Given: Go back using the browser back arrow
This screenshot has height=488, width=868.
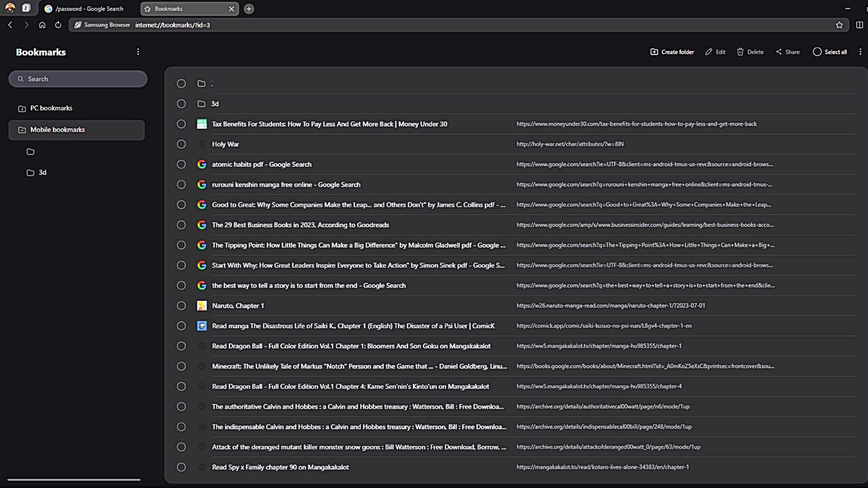Looking at the screenshot, I should [10, 25].
